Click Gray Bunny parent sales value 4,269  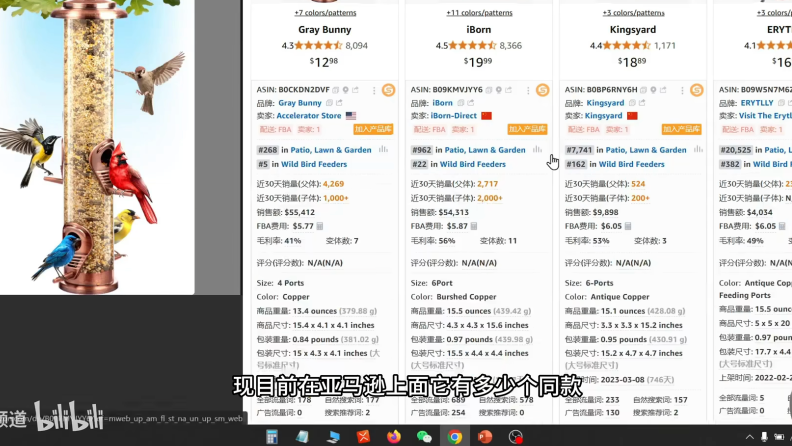coord(333,184)
